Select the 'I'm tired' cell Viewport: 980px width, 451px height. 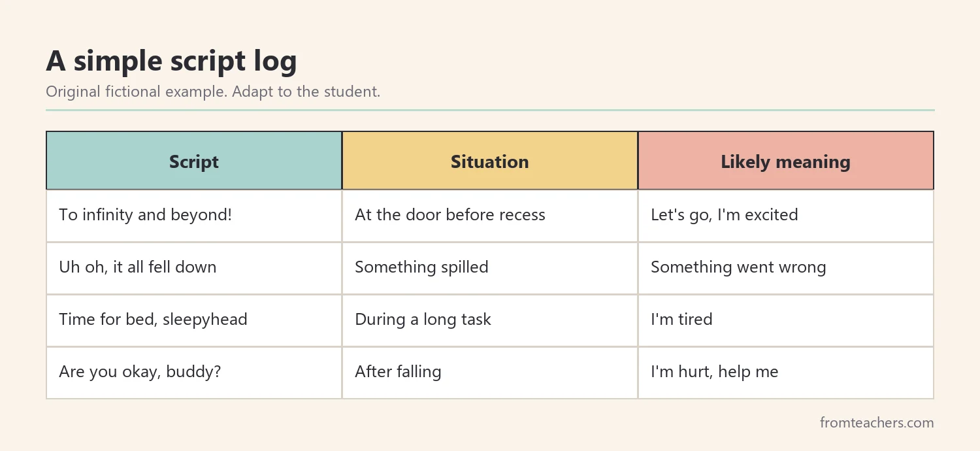pyautogui.click(x=786, y=320)
